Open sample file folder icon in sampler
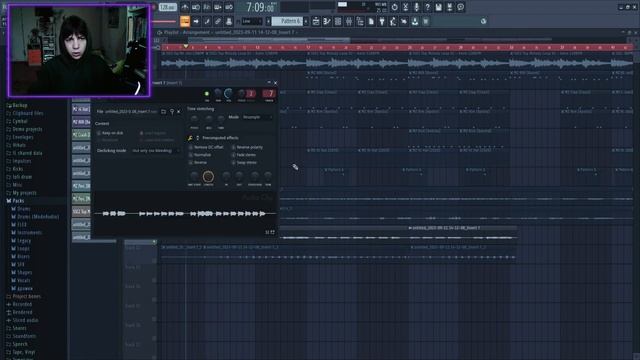The image size is (640, 360). click(x=163, y=111)
